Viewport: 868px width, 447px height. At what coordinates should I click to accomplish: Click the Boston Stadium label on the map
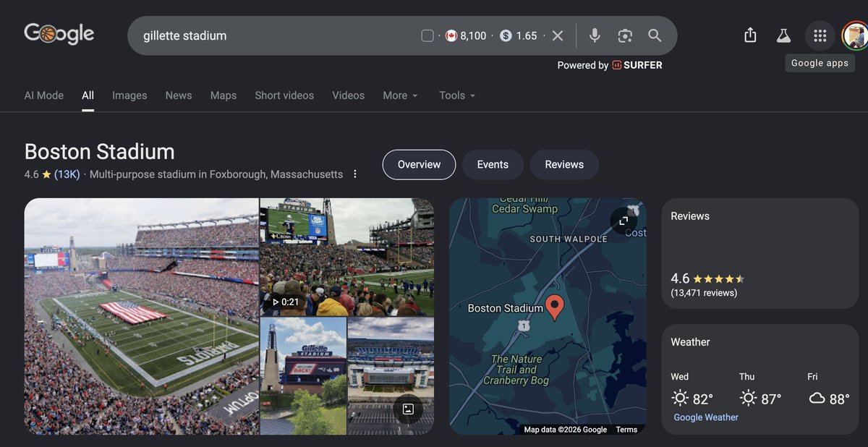(505, 308)
